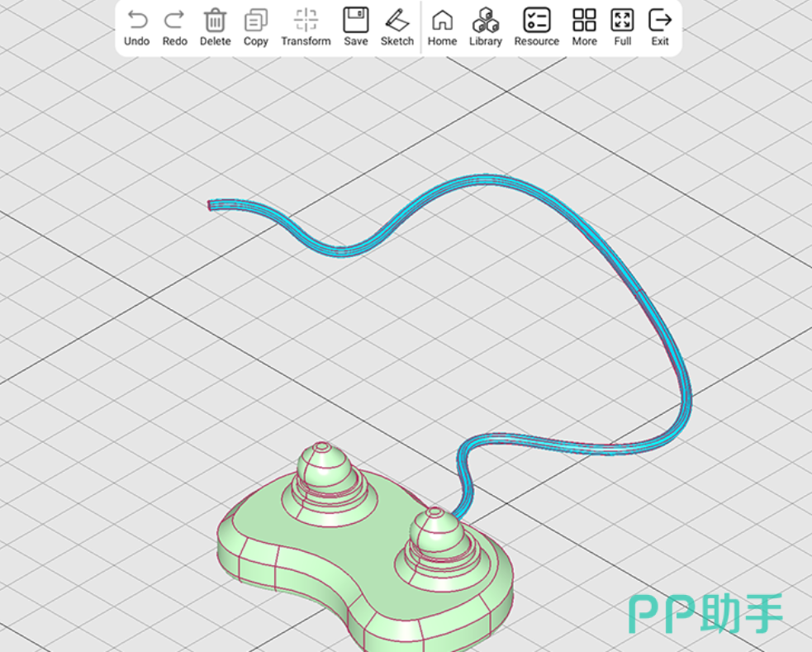Switch to Full screen view
Image resolution: width=812 pixels, height=652 pixels.
pos(622,21)
